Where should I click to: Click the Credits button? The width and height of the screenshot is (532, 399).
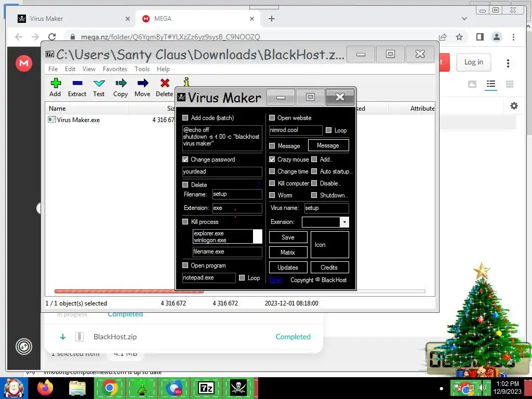tap(329, 268)
